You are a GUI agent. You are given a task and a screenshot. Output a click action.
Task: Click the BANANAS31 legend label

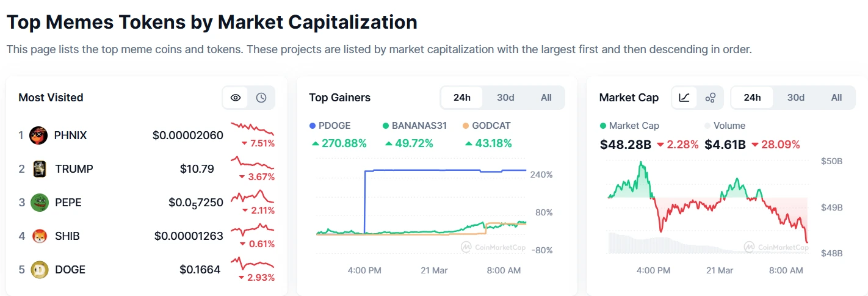[x=419, y=126]
